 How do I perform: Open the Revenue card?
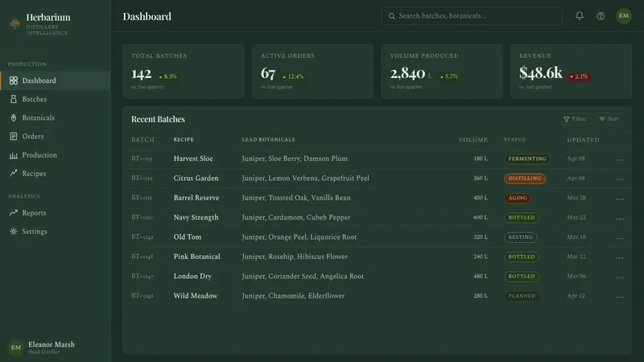point(571,72)
